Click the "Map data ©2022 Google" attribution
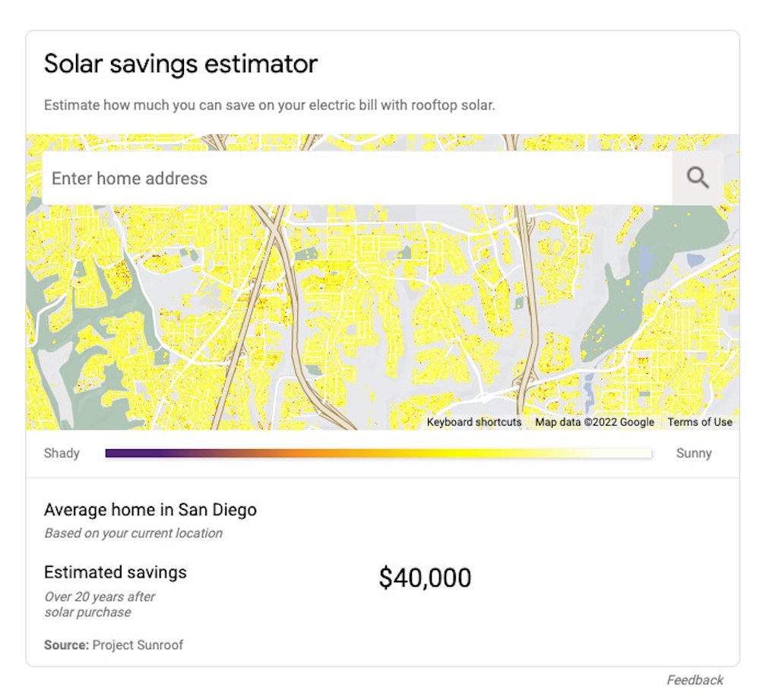Viewport: 760px width, 700px height. coord(594,422)
